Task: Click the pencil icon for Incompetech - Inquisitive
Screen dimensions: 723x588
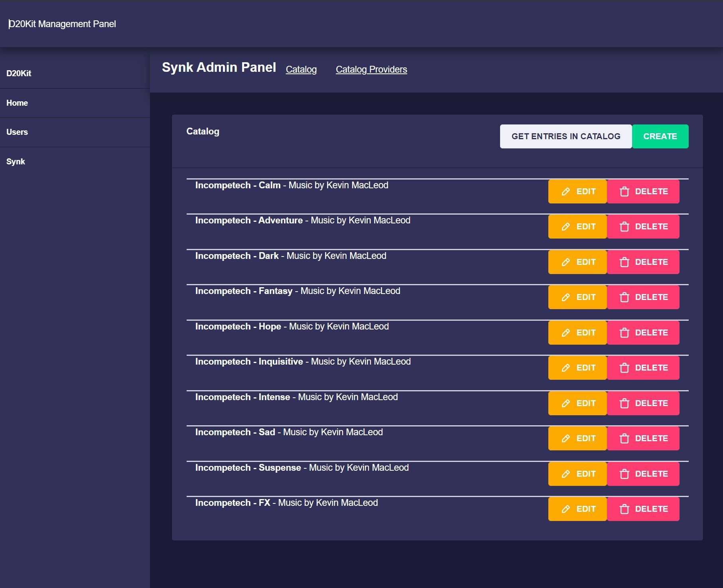Action: pyautogui.click(x=565, y=368)
